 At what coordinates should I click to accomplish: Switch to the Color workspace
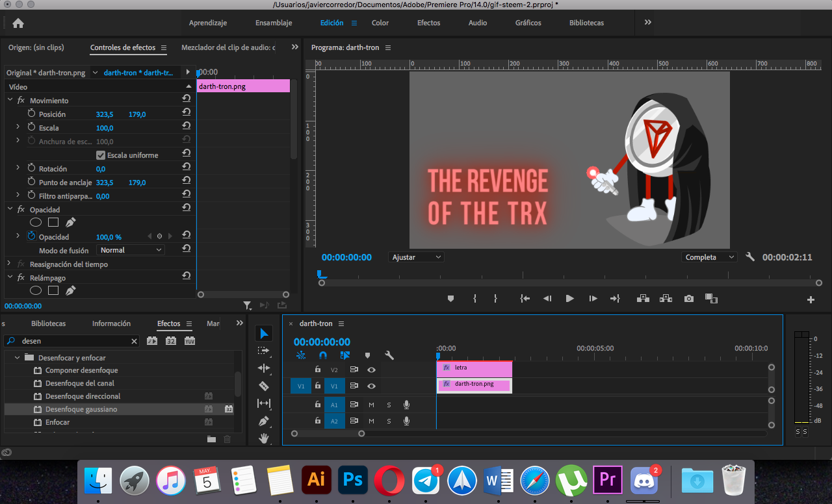point(380,23)
